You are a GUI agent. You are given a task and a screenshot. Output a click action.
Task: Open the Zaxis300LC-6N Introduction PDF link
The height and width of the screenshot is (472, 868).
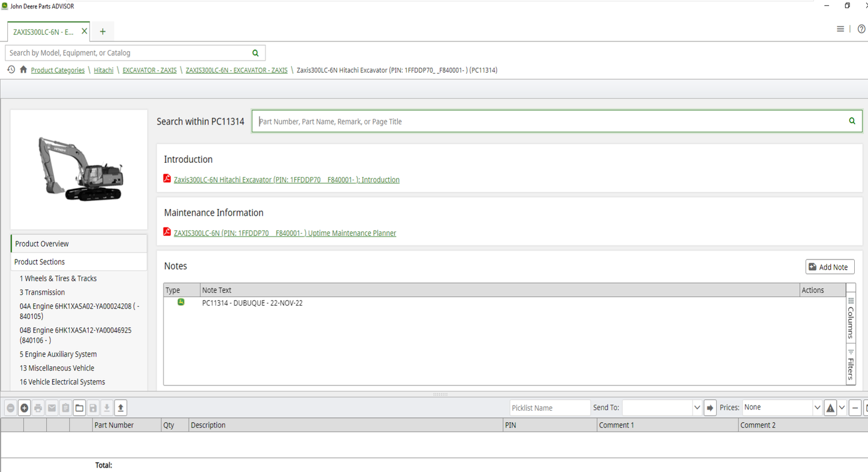point(287,180)
